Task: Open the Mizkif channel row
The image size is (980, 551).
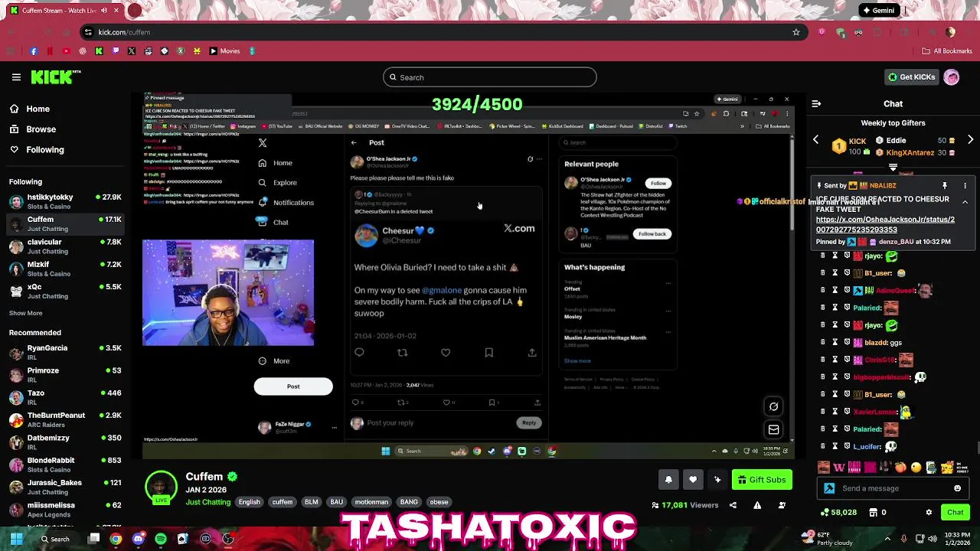Action: [65, 269]
